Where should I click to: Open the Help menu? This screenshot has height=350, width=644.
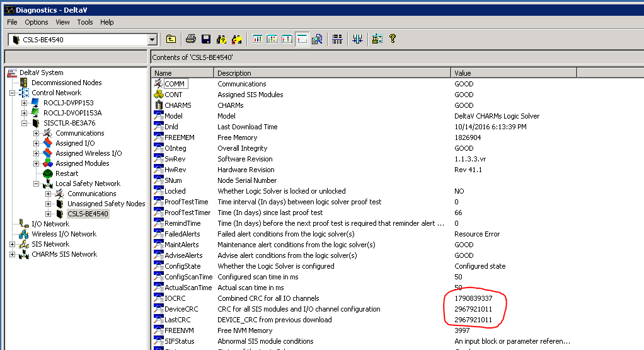click(x=106, y=22)
